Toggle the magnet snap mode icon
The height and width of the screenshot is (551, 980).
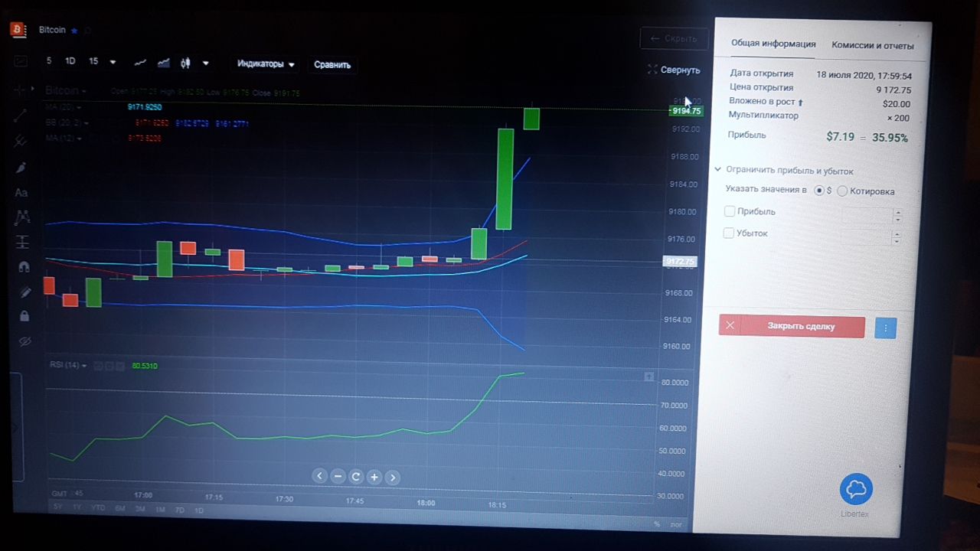(x=24, y=267)
